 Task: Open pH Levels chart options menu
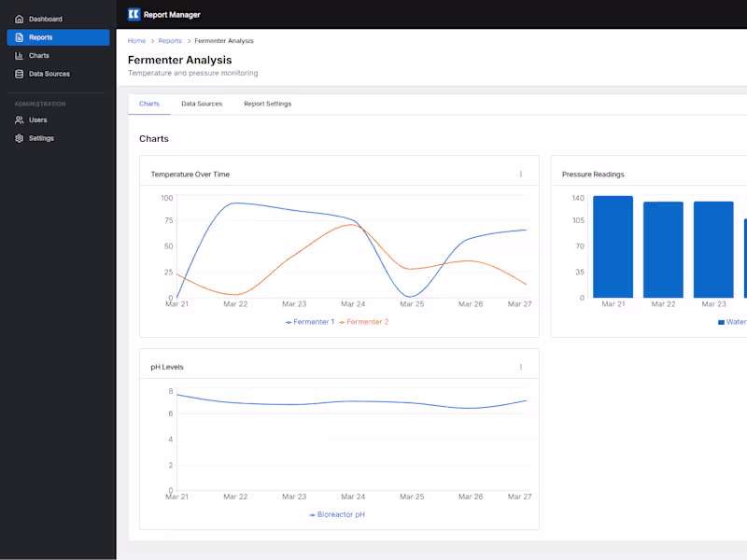point(521,367)
